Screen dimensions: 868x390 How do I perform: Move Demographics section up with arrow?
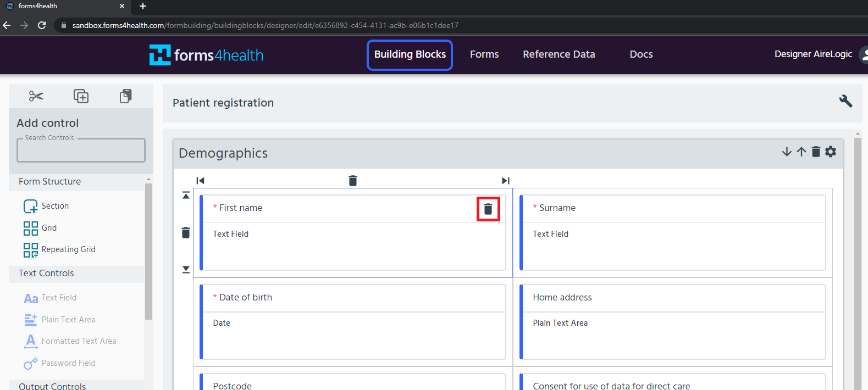pyautogui.click(x=801, y=152)
